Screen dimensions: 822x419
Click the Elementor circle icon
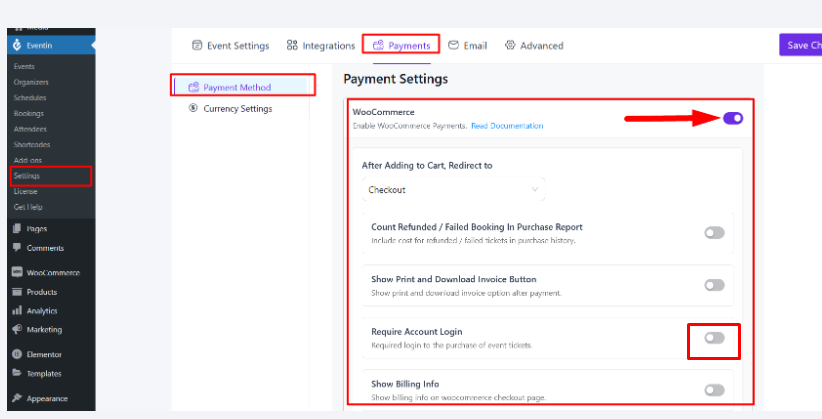pyautogui.click(x=17, y=354)
